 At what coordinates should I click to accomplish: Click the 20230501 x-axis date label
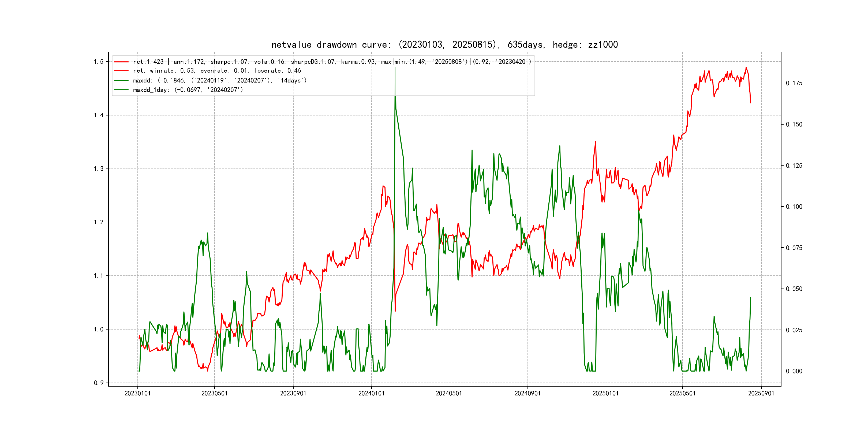(214, 394)
